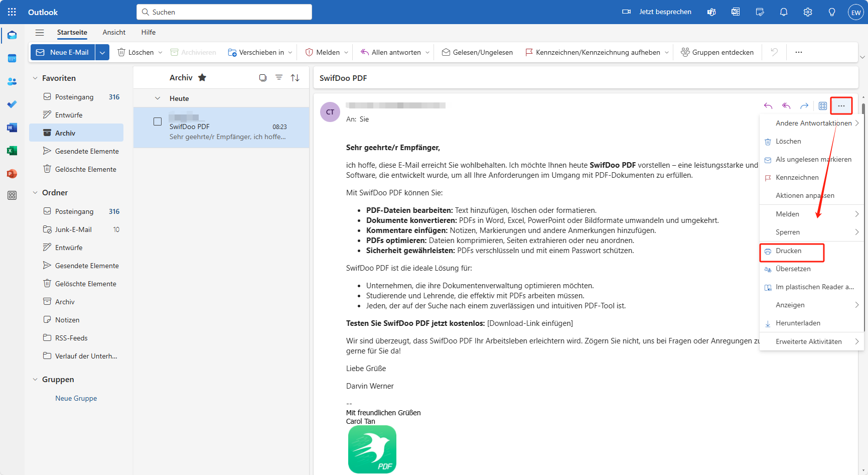
Task: Choose Als ungelesen markieren menu item
Action: pos(812,160)
